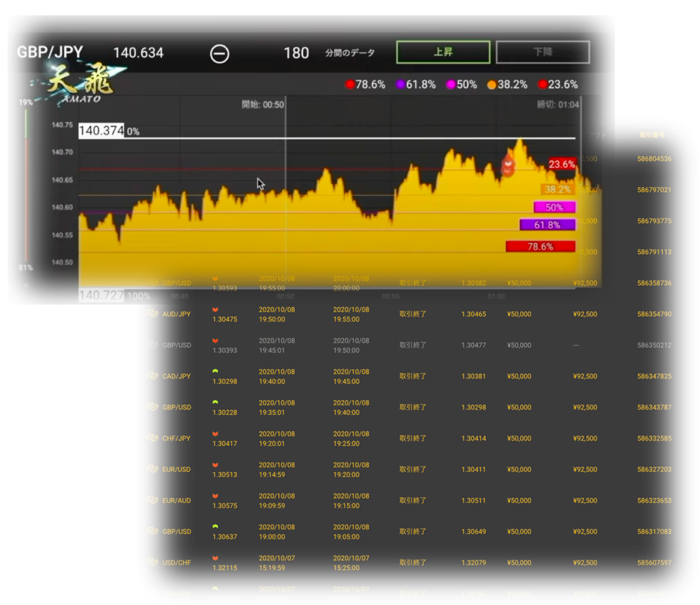Screen dimensions: 700x605
Task: Select the purple 61.8% Fibonacci tag on chart
Action: point(547,225)
